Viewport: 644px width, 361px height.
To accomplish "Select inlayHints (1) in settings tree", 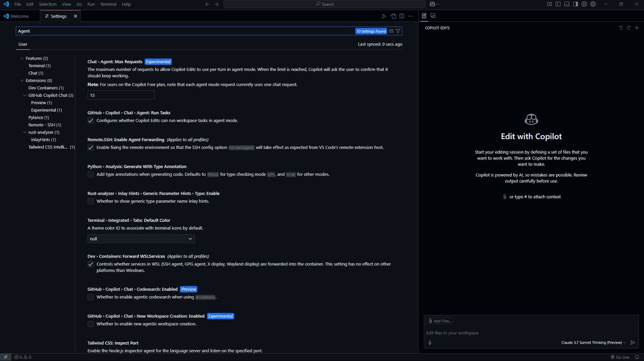I will point(43,139).
